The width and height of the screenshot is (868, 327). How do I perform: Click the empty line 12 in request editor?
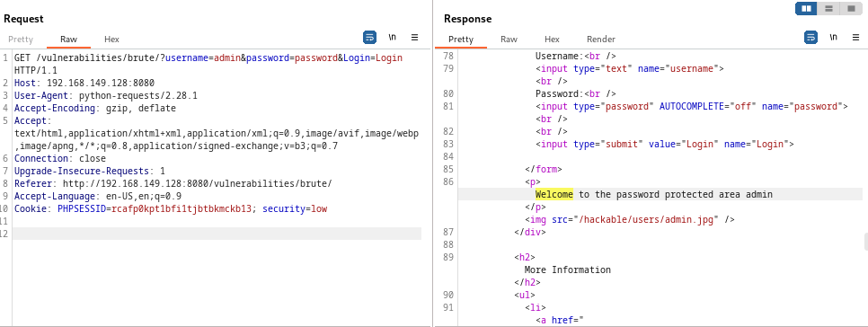(x=217, y=234)
